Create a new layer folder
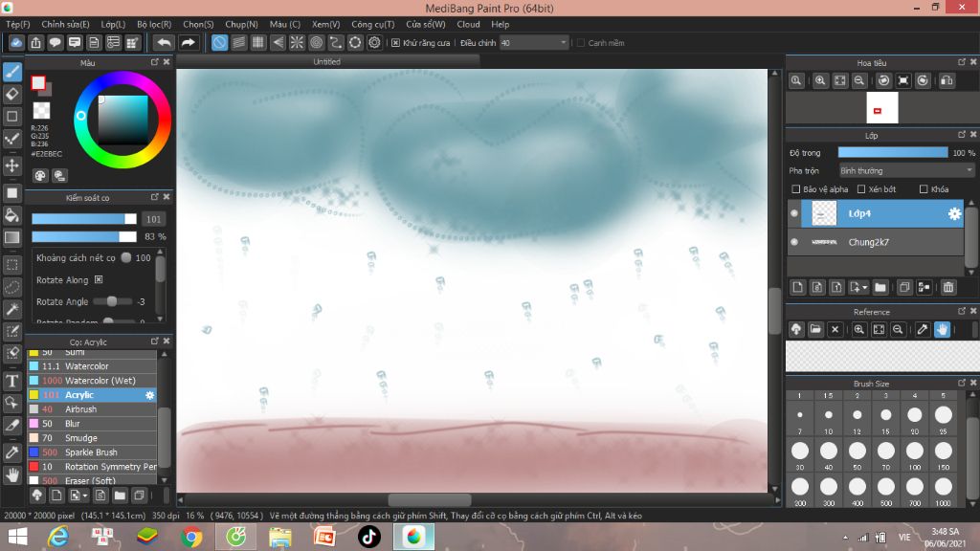 click(880, 287)
